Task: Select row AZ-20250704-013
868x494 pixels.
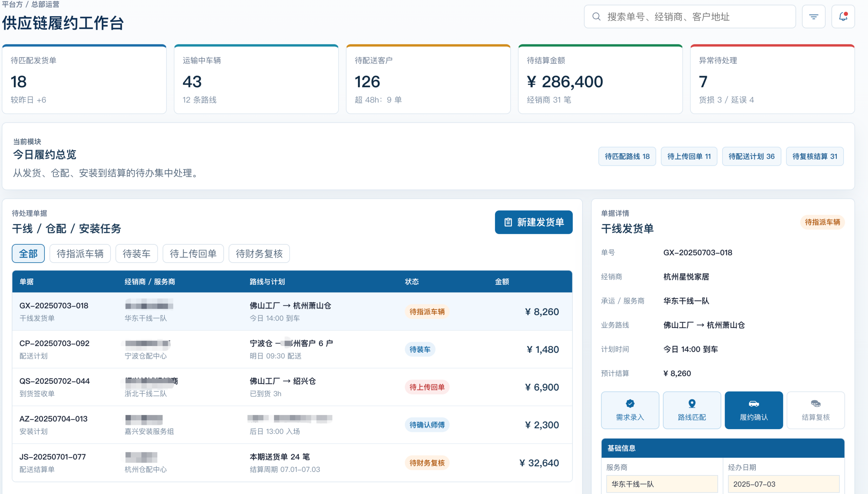Action: coord(292,425)
